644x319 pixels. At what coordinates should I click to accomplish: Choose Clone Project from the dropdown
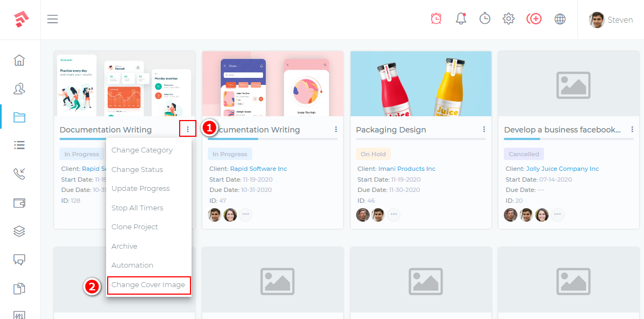135,227
